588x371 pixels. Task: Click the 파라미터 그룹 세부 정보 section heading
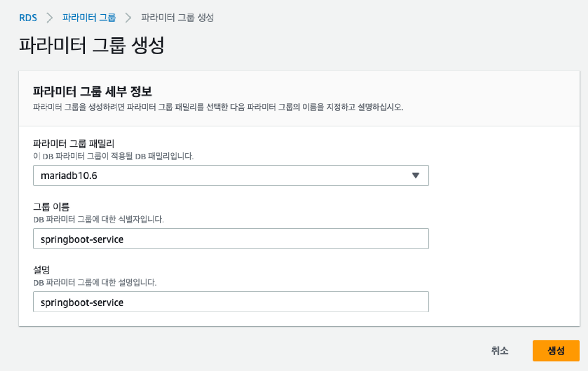pos(92,91)
